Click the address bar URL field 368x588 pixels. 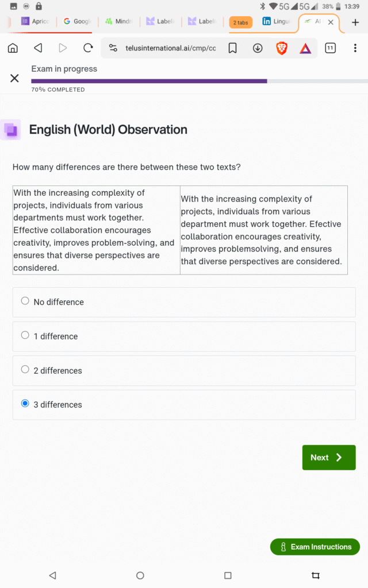coord(170,48)
